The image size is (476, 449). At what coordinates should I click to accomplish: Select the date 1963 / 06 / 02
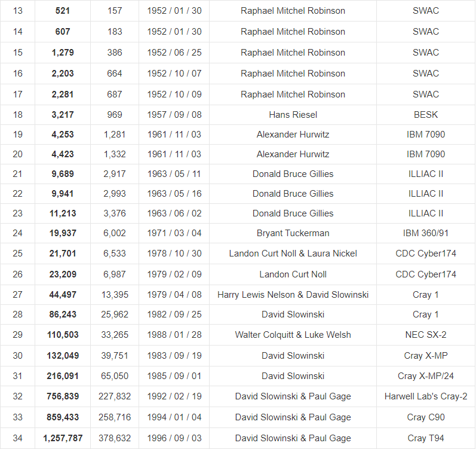pyautogui.click(x=174, y=213)
